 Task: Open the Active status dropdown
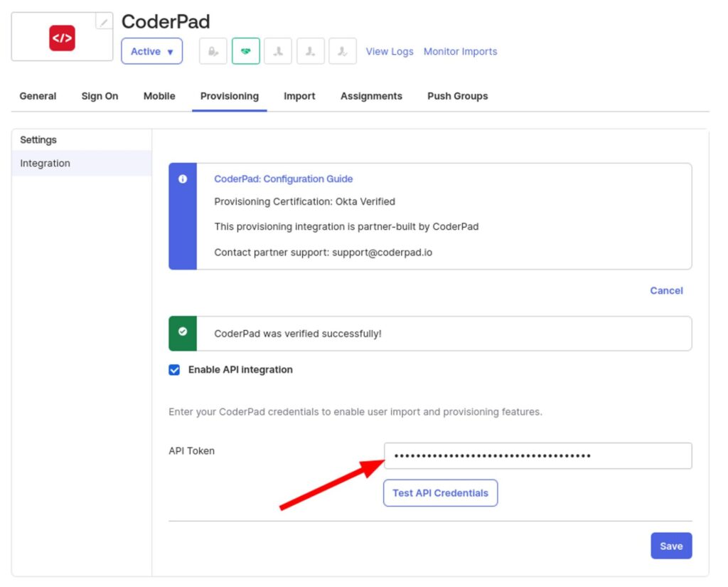151,51
